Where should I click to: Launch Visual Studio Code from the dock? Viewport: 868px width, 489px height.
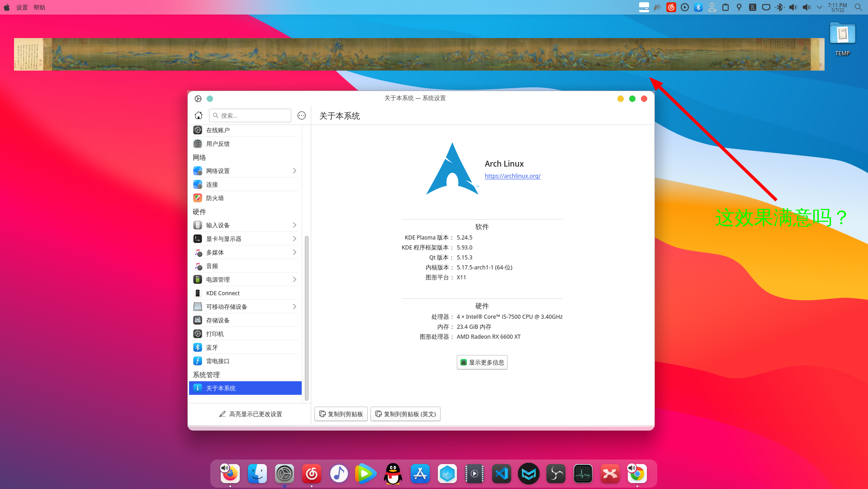coord(501,474)
